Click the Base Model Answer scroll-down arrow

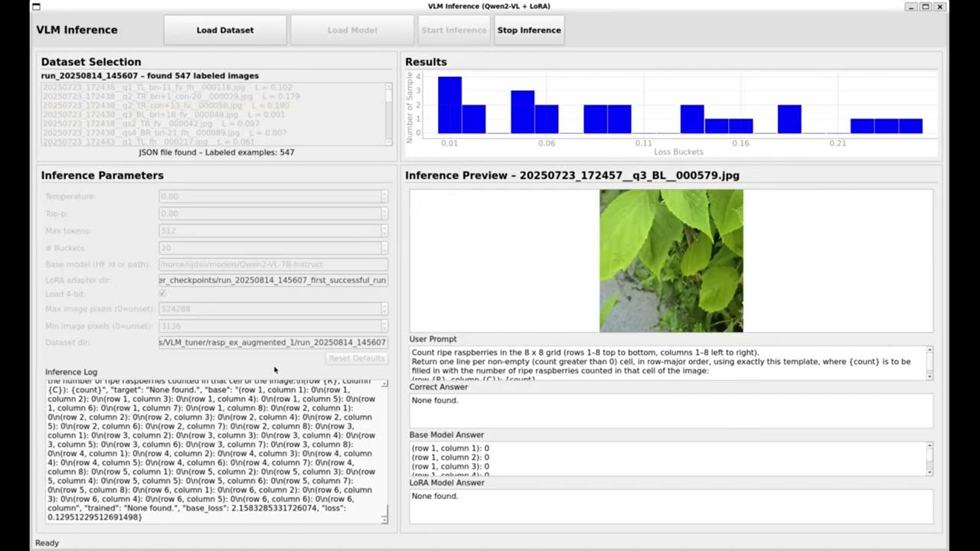[x=929, y=471]
